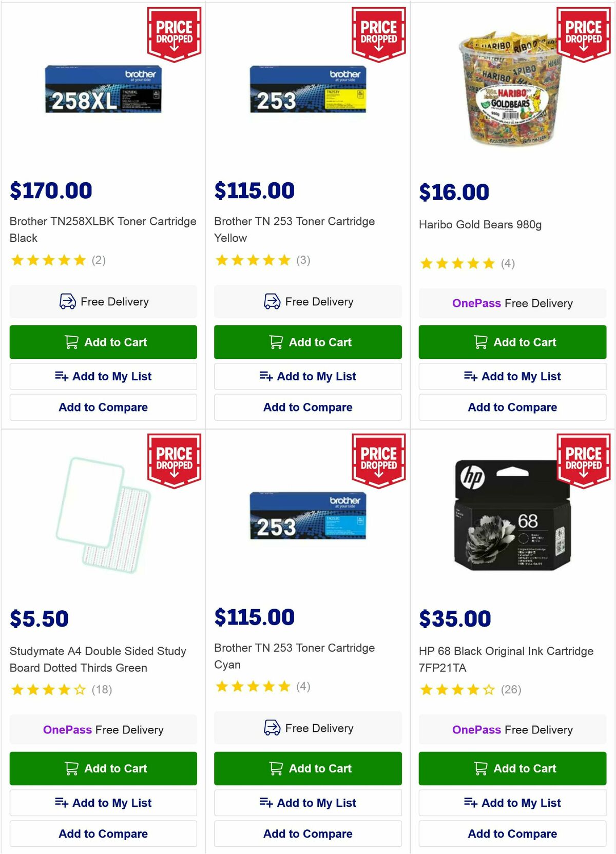Add HP 68 Black Ink Cartridge to My List
The width and height of the screenshot is (616, 854).
click(512, 802)
